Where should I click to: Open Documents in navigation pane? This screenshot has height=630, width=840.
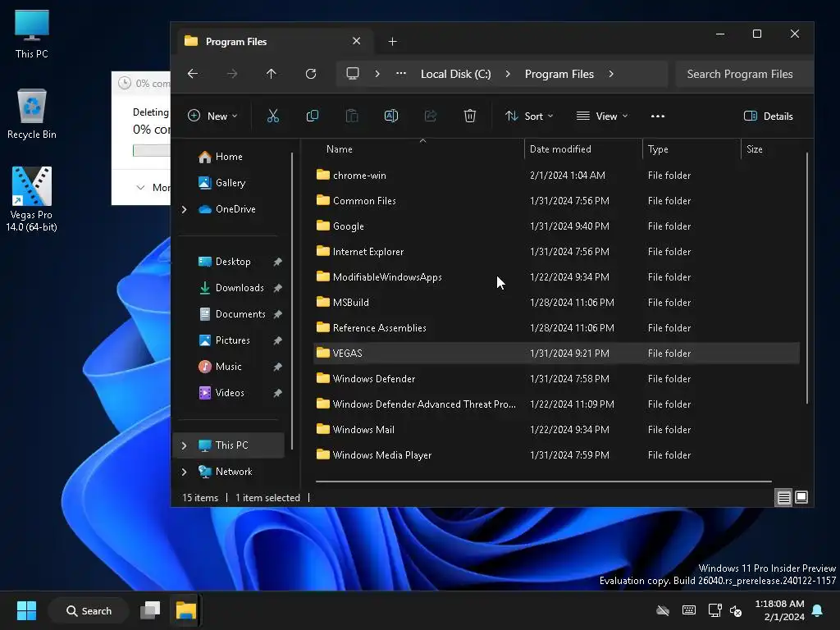(x=240, y=314)
